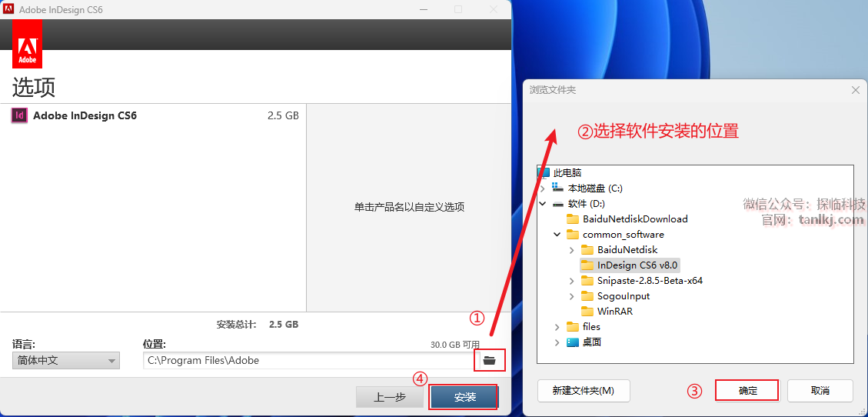Click the BaiduNetdiskDownload folder icon
The width and height of the screenshot is (868, 417).
coord(573,219)
